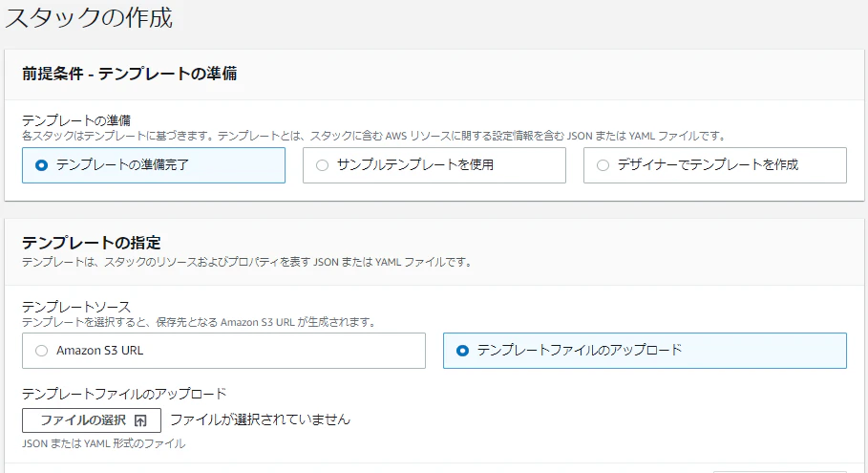Select the デザイナーでテンプレートを作成 radio option
868x473 pixels.
(714, 165)
